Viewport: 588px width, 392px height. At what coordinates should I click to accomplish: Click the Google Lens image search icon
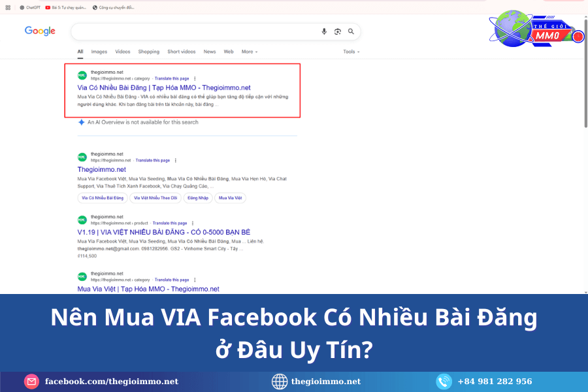coord(338,31)
